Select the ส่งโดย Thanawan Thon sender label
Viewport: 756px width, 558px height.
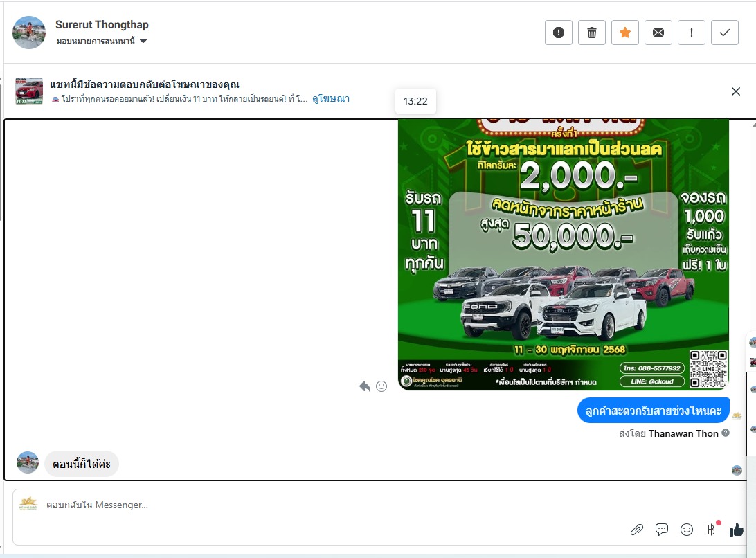[x=669, y=433]
